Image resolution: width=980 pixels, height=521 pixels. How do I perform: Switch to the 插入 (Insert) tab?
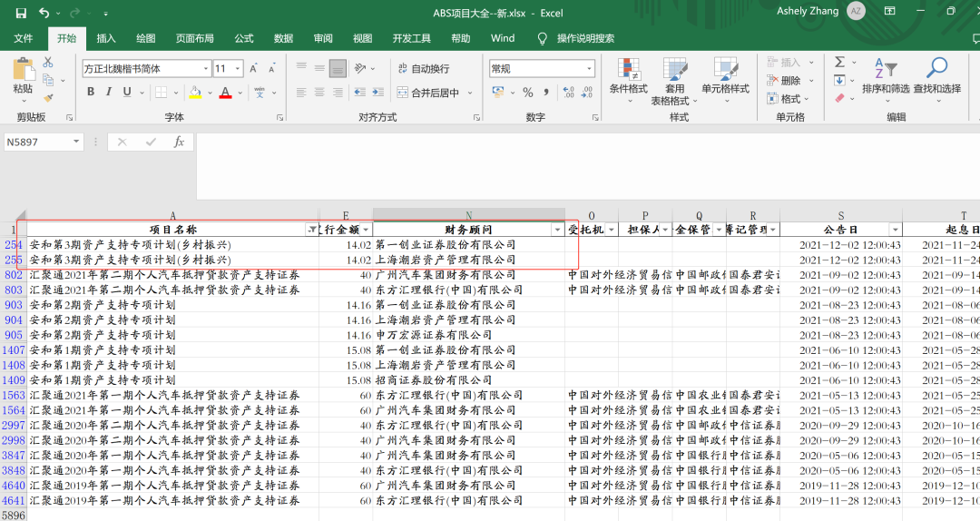pyautogui.click(x=106, y=38)
